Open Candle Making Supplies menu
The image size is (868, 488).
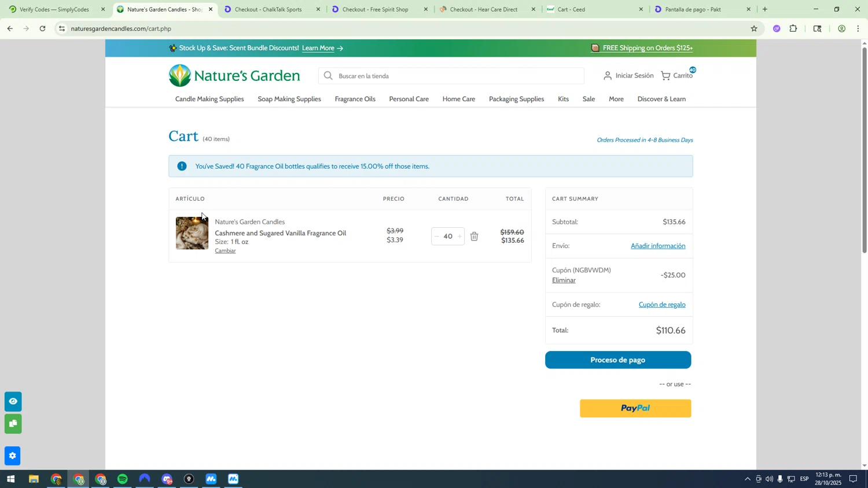point(209,99)
